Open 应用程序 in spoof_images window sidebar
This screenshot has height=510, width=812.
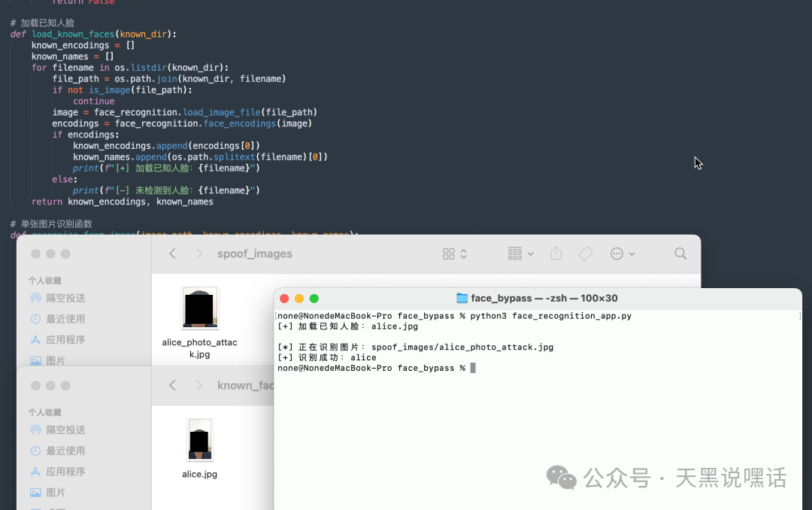pos(65,340)
